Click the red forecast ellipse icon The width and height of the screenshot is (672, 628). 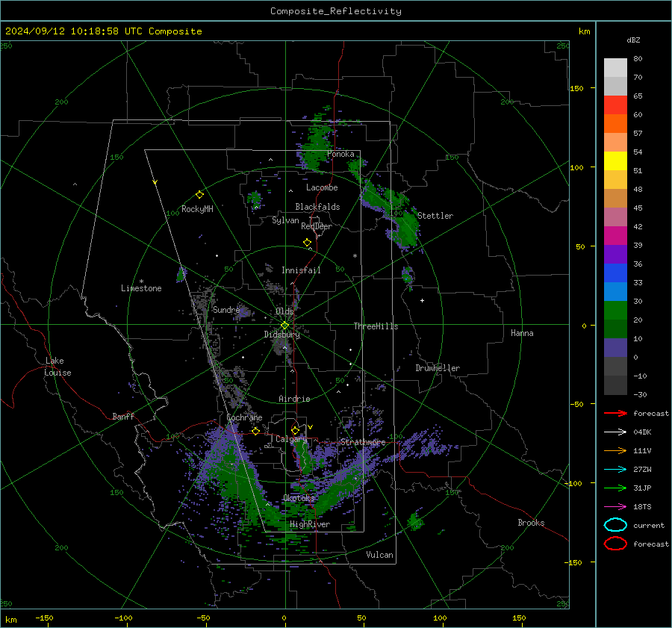[x=615, y=544]
